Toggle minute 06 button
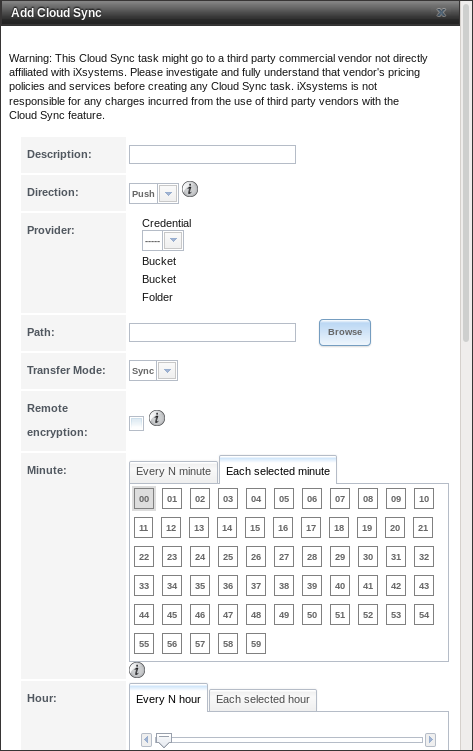Viewport: 473px width, 751px height. point(312,499)
